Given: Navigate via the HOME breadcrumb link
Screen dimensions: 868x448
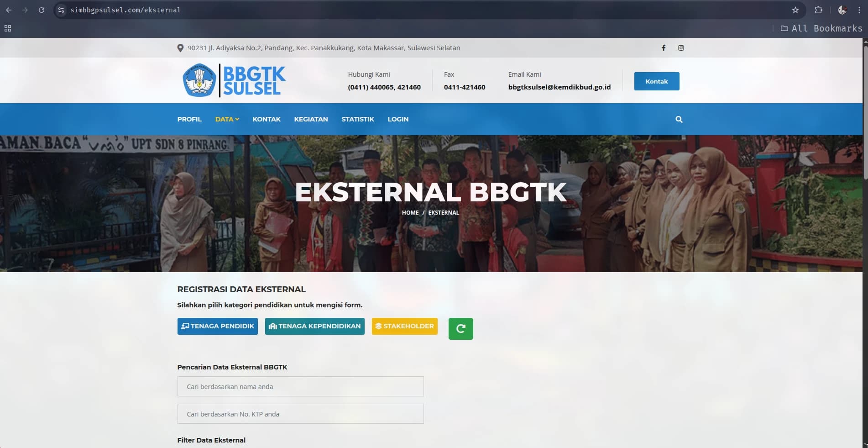Looking at the screenshot, I should click(x=410, y=212).
